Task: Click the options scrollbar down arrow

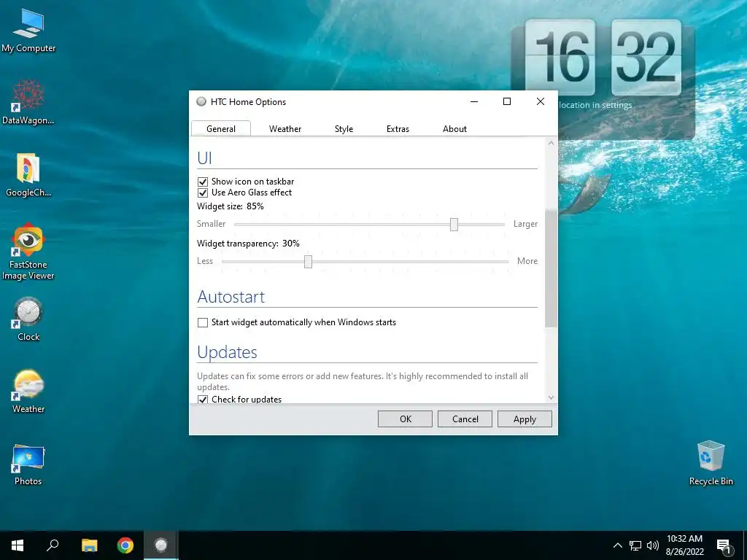Action: (551, 397)
